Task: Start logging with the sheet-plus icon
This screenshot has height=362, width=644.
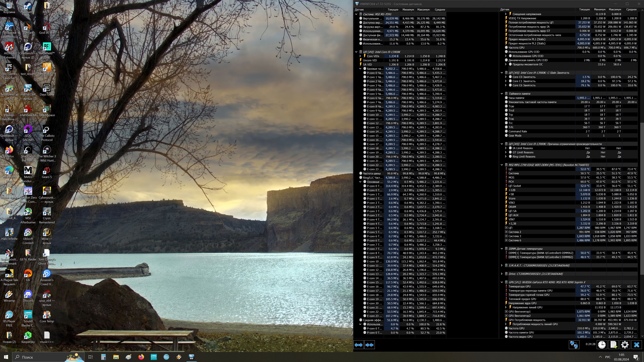Action: tap(613, 345)
